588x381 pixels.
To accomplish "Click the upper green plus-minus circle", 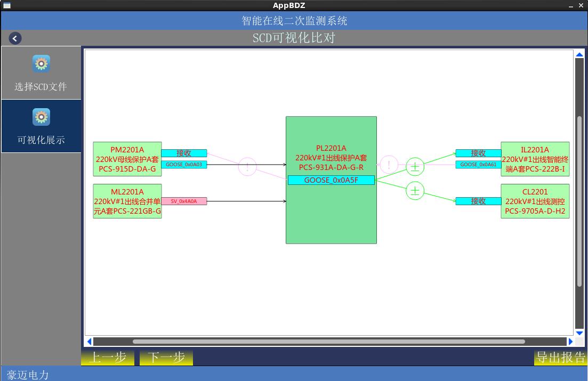I will [415, 167].
